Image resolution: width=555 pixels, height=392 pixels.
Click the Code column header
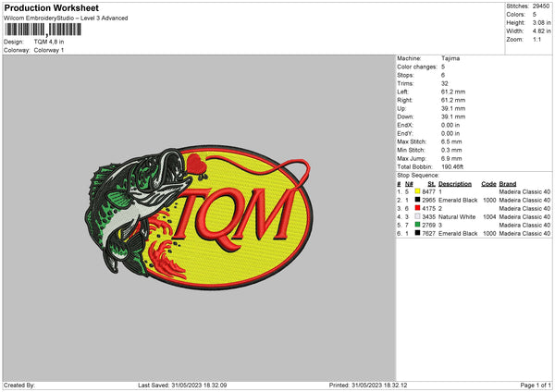click(488, 184)
